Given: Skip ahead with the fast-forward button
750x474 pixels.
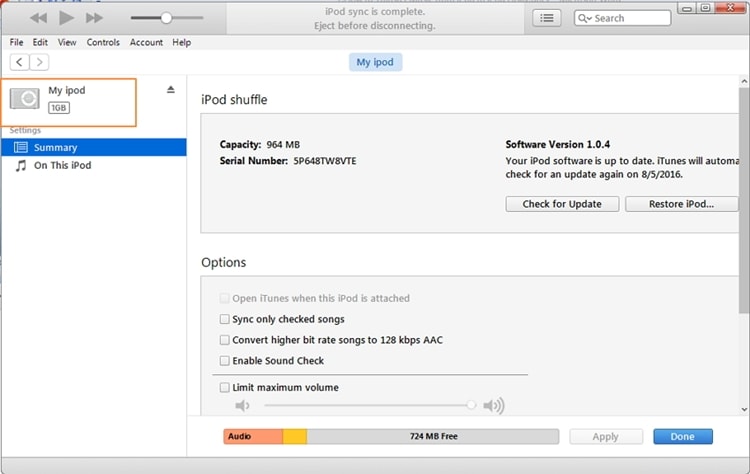Looking at the screenshot, I should tap(94, 18).
